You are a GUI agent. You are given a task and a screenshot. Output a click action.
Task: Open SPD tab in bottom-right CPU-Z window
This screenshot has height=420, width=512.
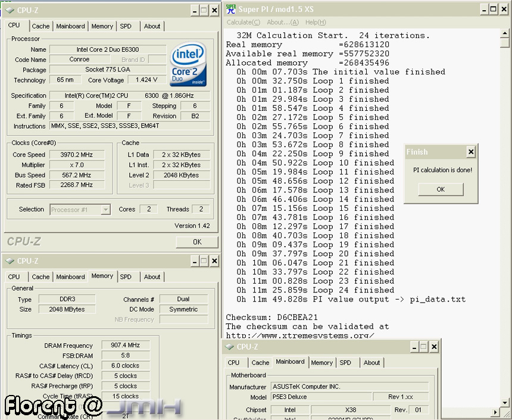[345, 363]
